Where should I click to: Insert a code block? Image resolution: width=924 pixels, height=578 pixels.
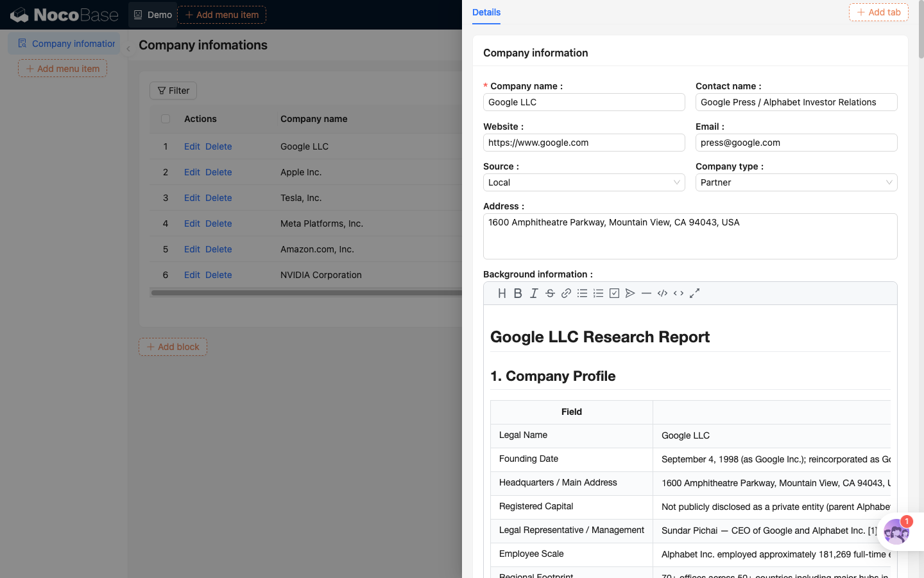pyautogui.click(x=662, y=293)
